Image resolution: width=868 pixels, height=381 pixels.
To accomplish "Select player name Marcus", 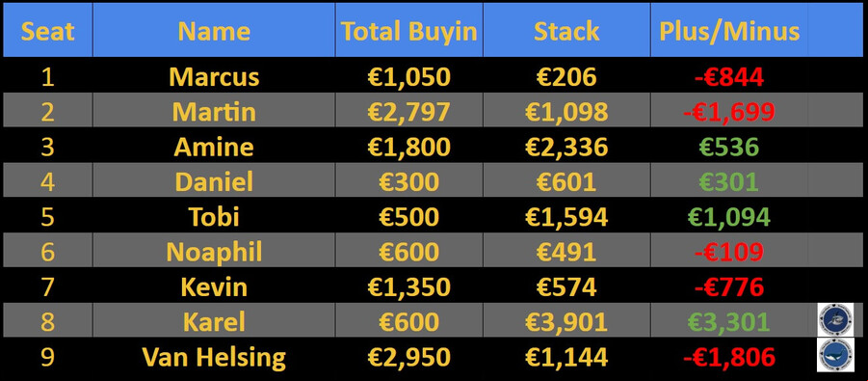I will click(x=214, y=76).
